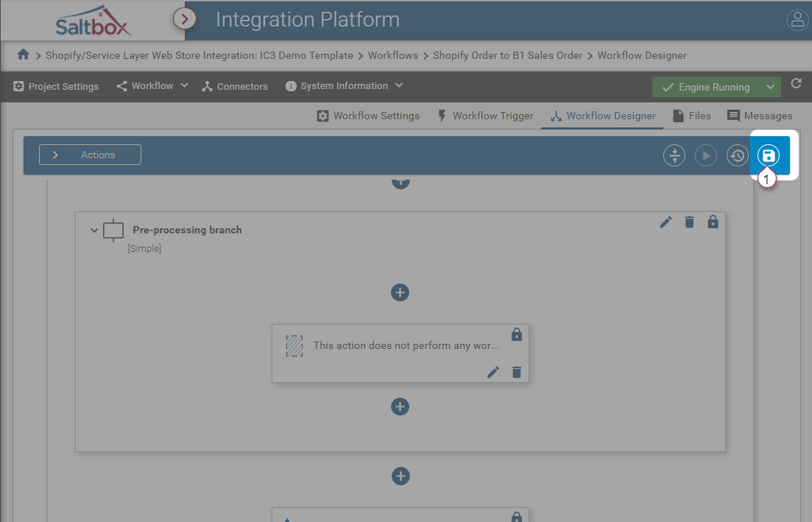
Task: Switch to the Workflow Settings tab
Action: (x=368, y=116)
